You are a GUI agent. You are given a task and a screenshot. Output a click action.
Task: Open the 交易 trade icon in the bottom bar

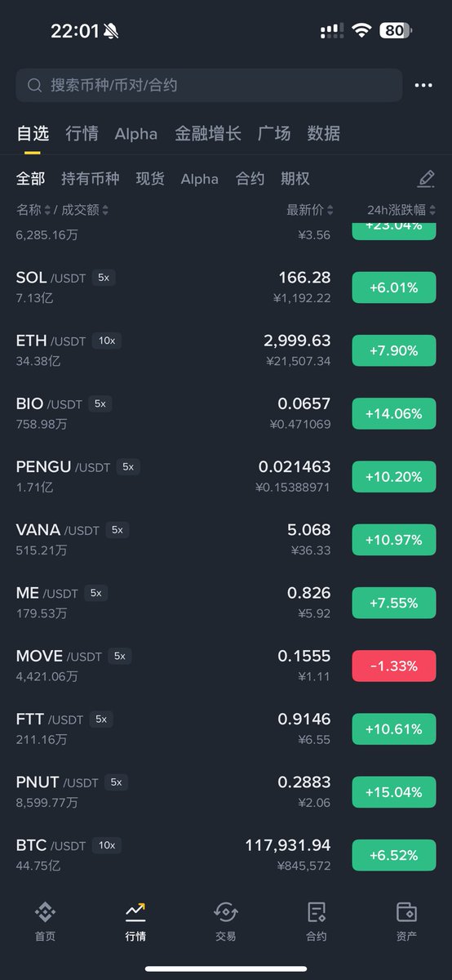(x=225, y=912)
